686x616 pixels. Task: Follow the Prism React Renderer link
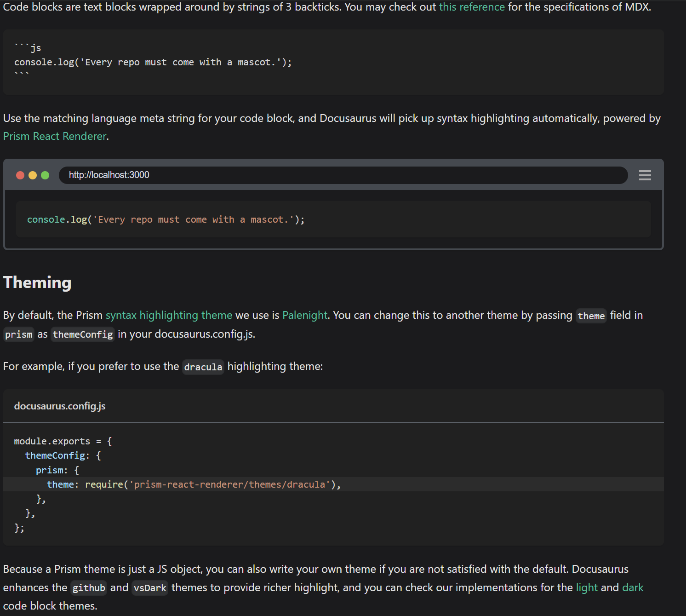pos(55,137)
